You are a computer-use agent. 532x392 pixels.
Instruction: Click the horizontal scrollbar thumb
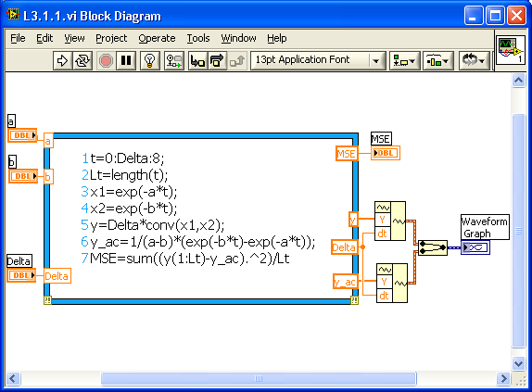click(259, 378)
